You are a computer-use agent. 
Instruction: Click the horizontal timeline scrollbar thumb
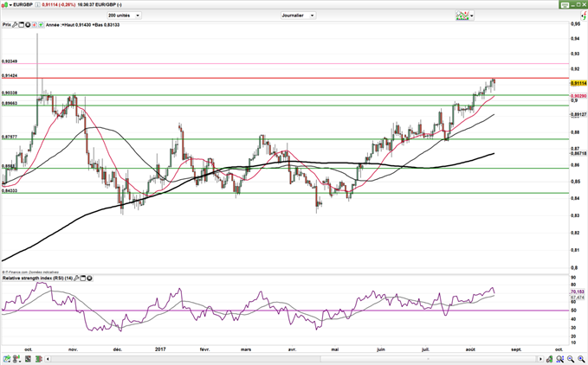click(x=429, y=359)
